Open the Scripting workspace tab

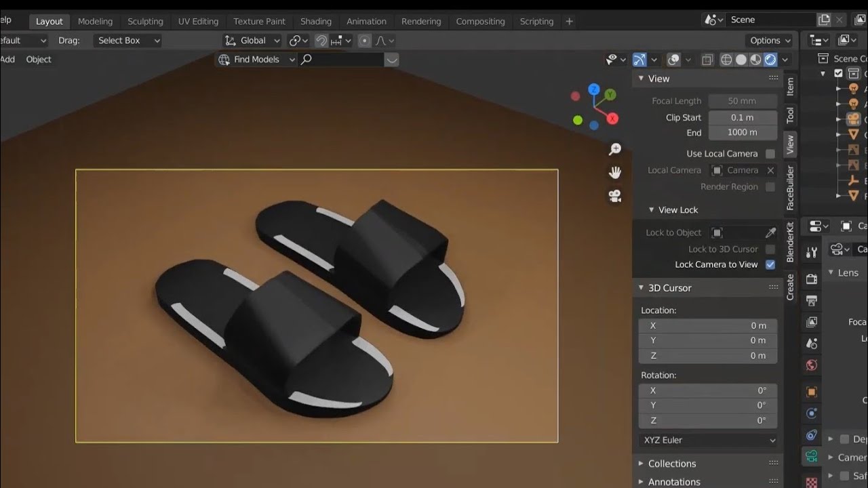(x=536, y=21)
